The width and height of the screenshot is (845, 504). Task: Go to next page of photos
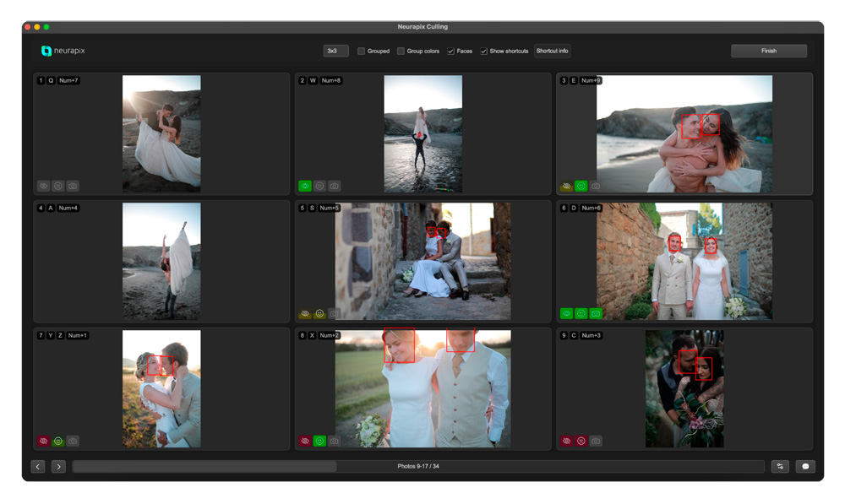pyautogui.click(x=58, y=466)
